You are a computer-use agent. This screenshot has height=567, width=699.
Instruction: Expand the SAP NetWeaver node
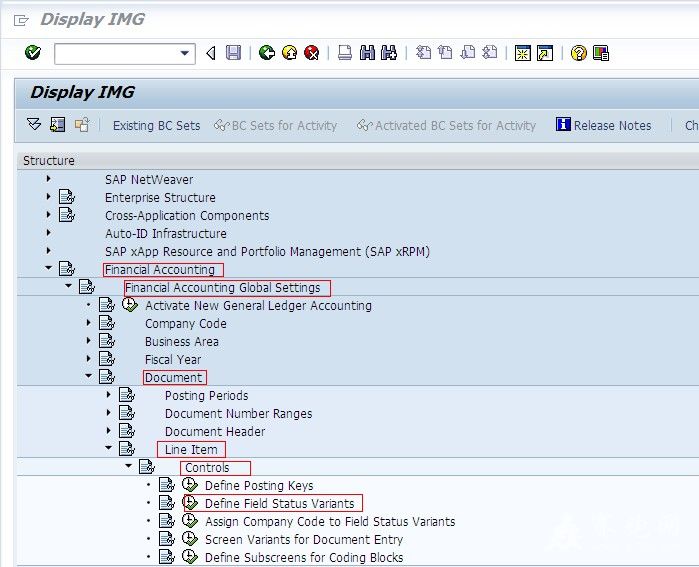click(49, 179)
